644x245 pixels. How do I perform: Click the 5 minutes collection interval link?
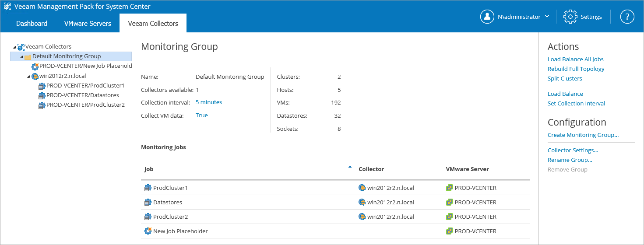(208, 102)
